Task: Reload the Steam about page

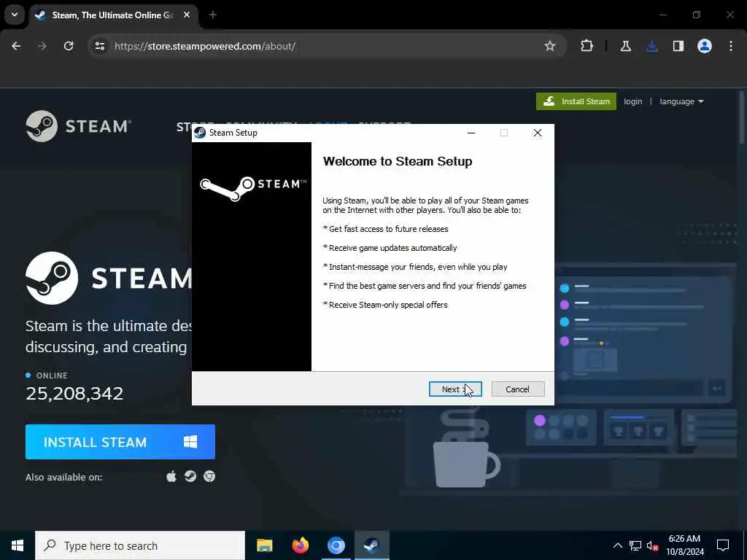Action: pos(69,46)
